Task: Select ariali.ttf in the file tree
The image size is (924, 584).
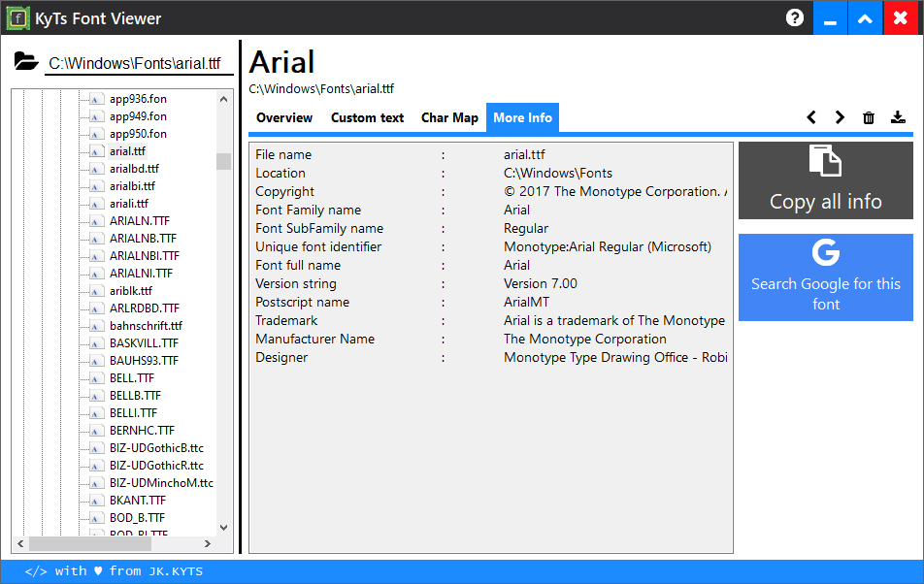Action: point(128,204)
